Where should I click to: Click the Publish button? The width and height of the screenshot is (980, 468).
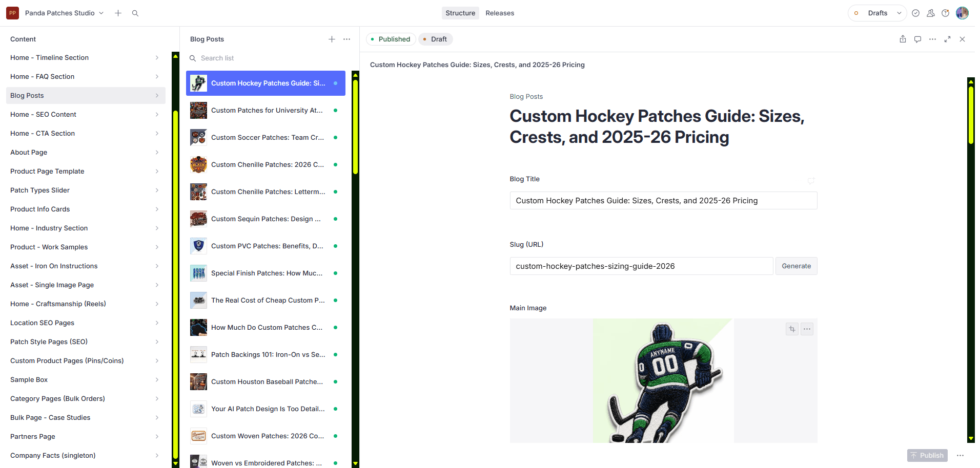pyautogui.click(x=927, y=455)
